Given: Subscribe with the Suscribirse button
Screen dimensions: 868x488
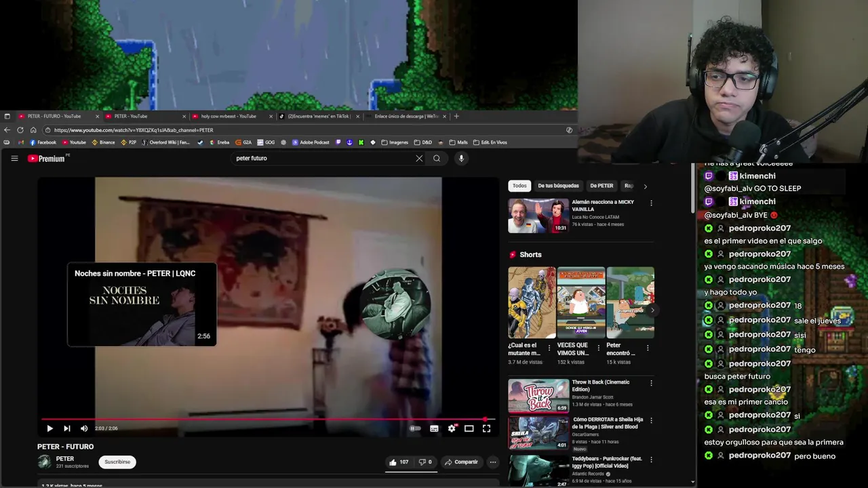Looking at the screenshot, I should 117,462.
